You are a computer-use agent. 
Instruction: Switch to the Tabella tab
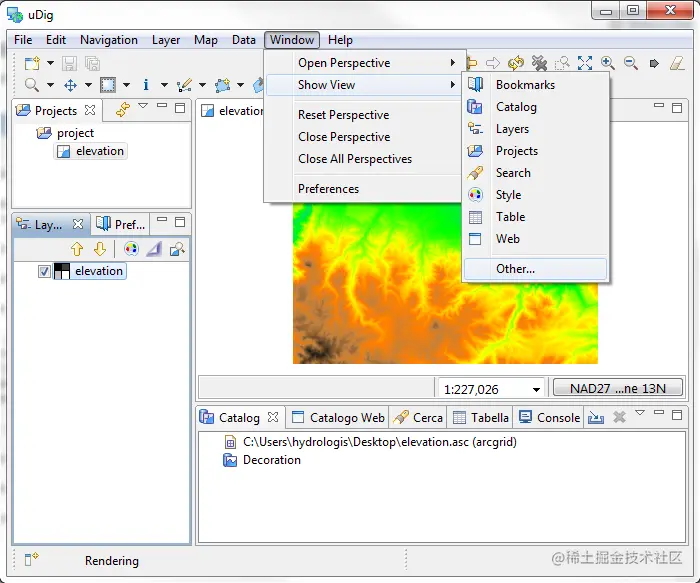(x=481, y=417)
